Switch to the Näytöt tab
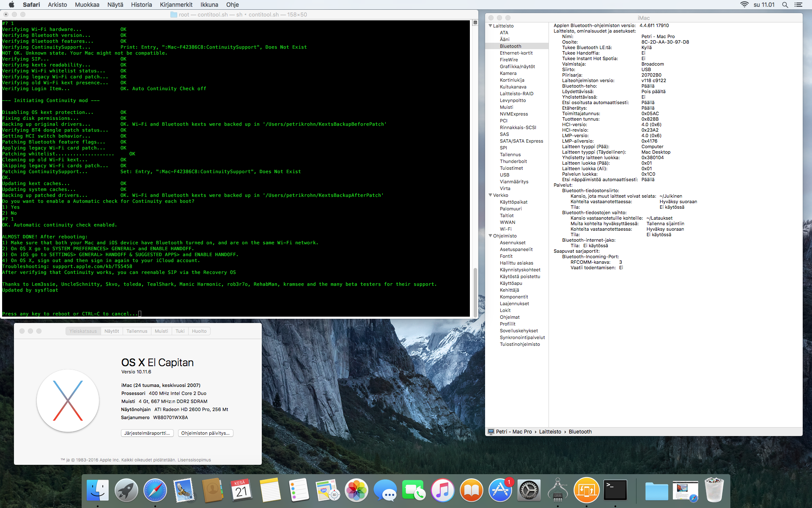 click(x=112, y=331)
